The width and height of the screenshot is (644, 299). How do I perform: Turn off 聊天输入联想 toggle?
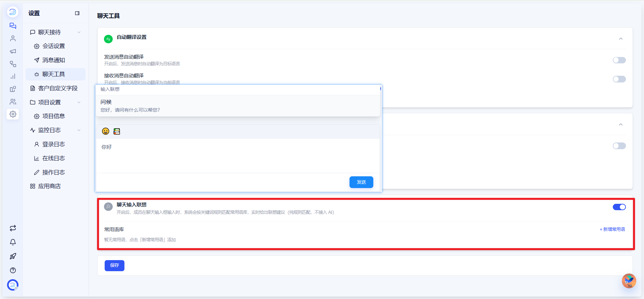[x=619, y=207]
